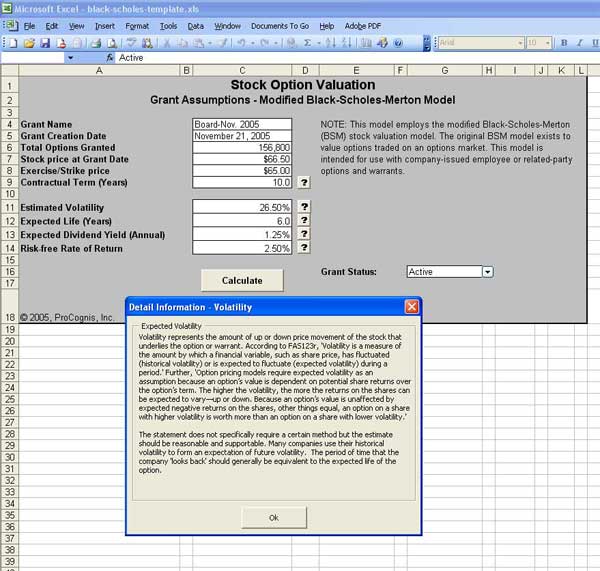Expand the Grant Status dropdown arrow
This screenshot has height=571, width=600.
pos(488,272)
